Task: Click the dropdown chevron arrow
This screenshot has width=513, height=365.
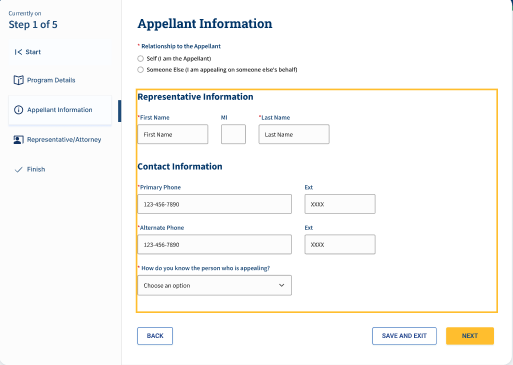Action: click(282, 285)
